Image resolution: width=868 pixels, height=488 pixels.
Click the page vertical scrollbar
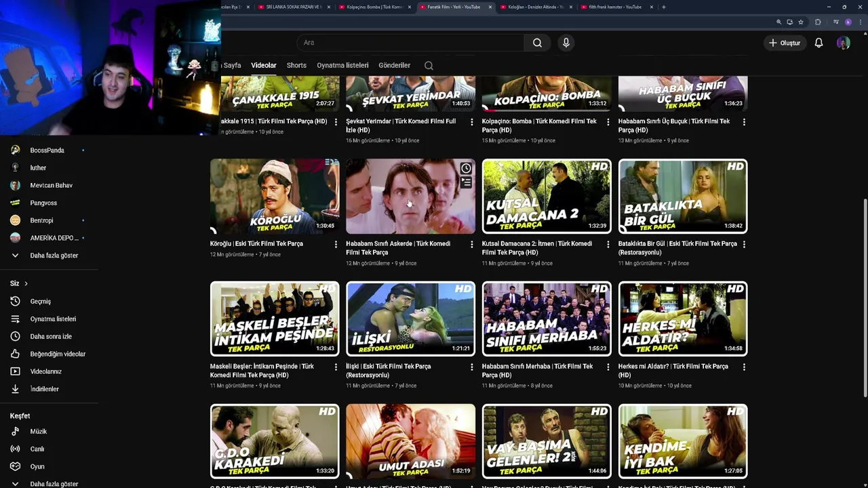coord(864,298)
